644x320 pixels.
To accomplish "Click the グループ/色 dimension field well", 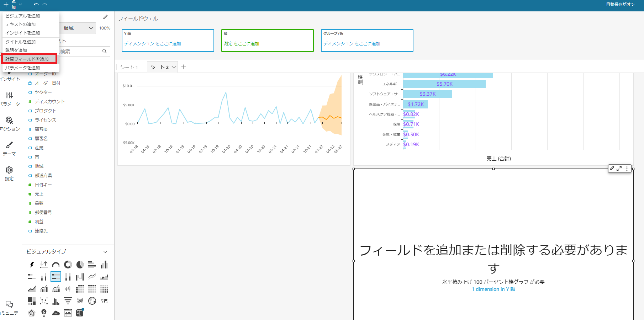I will click(367, 41).
